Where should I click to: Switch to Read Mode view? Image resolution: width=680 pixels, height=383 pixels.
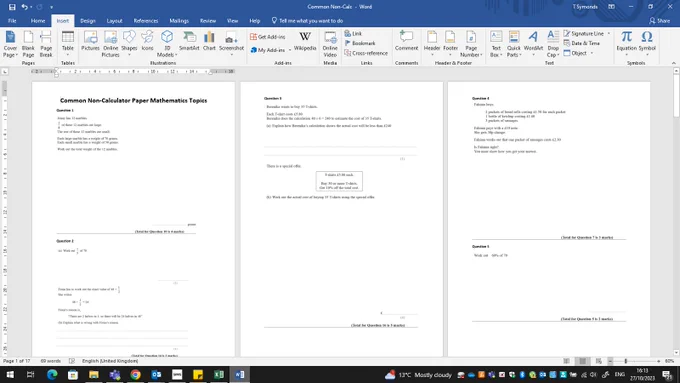tap(566, 361)
